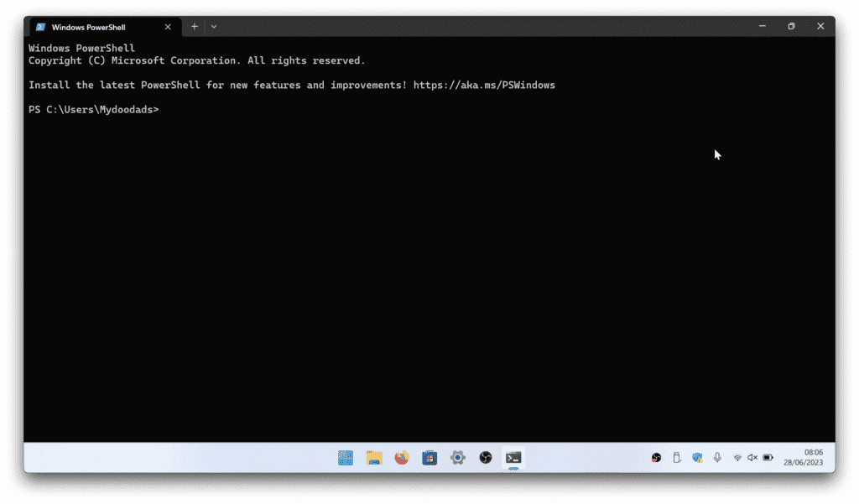
Task: Click the microphone tray icon
Action: click(717, 457)
